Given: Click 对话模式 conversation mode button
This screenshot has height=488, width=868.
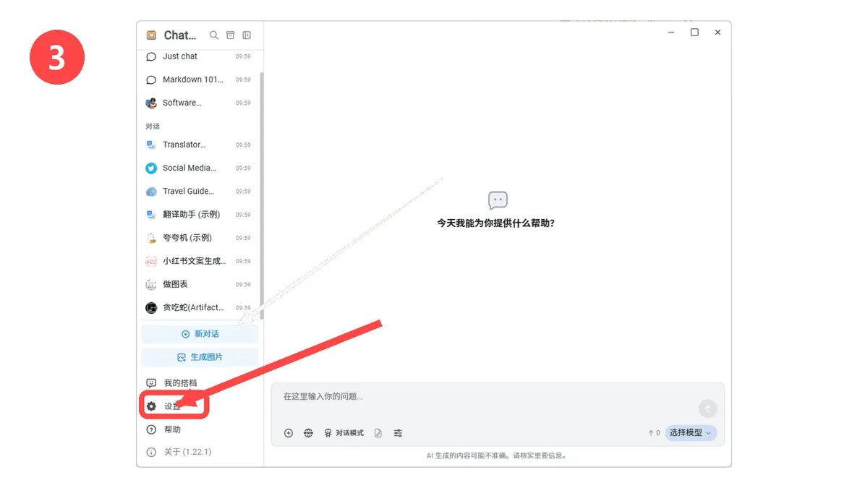Looking at the screenshot, I should (344, 433).
